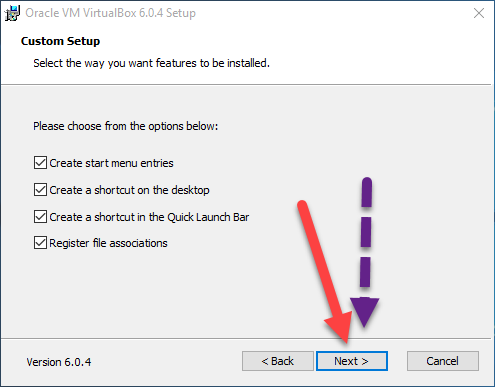Click the 'Create start menu entries' label text
495x387 pixels.
tap(111, 163)
